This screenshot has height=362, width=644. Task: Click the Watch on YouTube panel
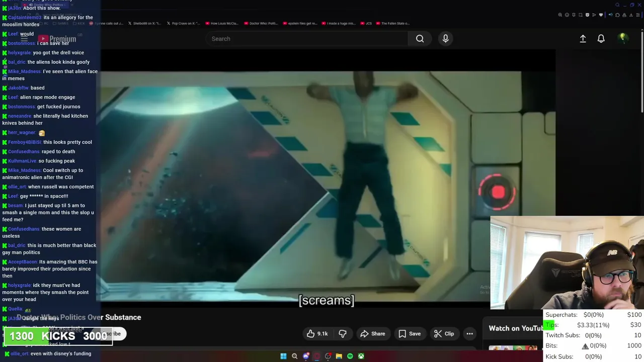[x=516, y=328]
